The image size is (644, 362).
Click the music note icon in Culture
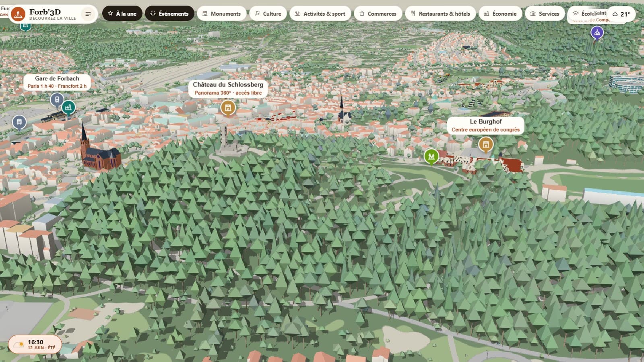[x=257, y=13]
